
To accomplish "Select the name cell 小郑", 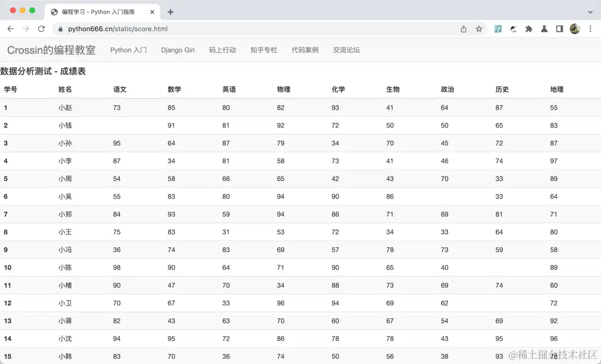I will 65,214.
